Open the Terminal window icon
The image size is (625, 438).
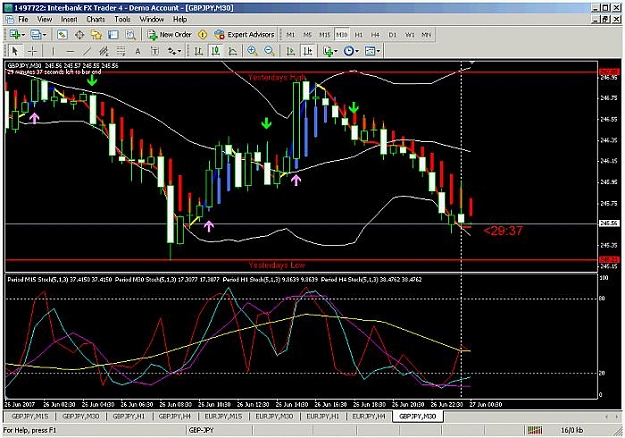pyautogui.click(x=113, y=35)
